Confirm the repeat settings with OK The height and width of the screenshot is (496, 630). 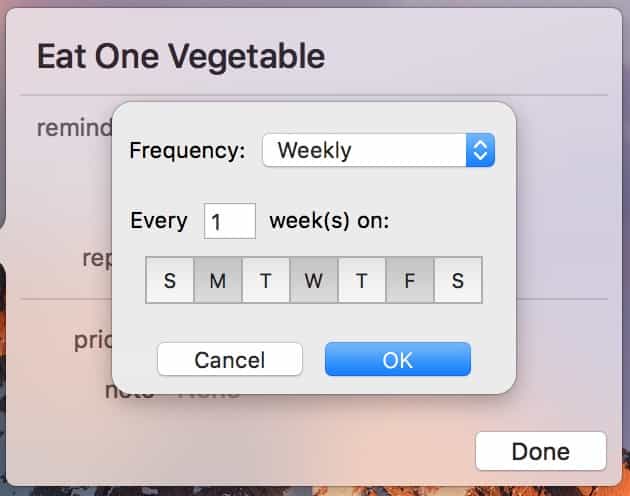pos(397,359)
